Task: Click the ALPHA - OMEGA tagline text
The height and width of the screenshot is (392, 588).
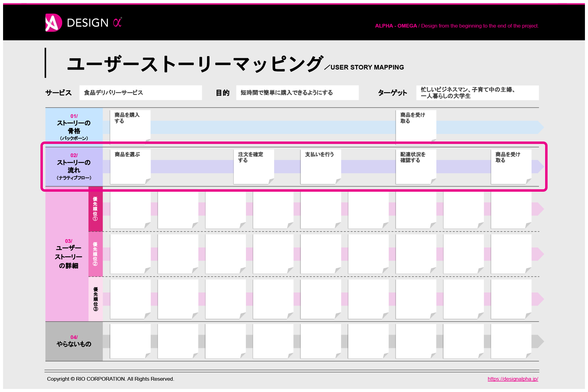Action: pos(457,26)
